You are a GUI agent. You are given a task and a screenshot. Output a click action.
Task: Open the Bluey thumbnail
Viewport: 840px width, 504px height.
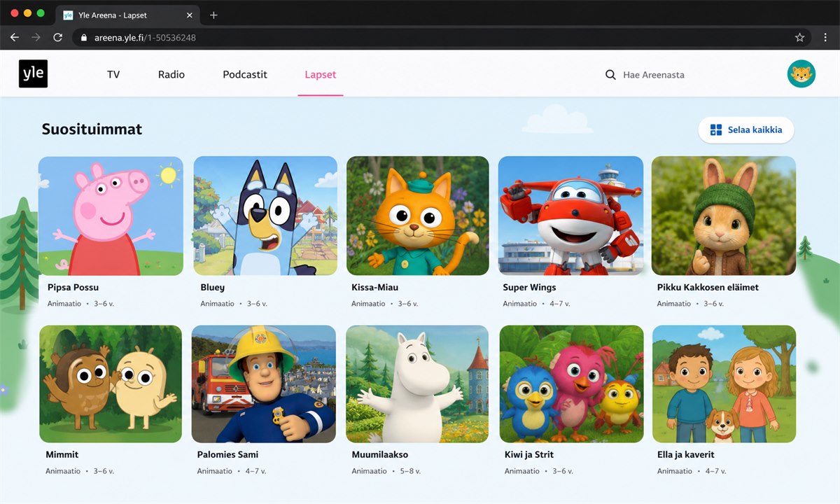coord(265,216)
